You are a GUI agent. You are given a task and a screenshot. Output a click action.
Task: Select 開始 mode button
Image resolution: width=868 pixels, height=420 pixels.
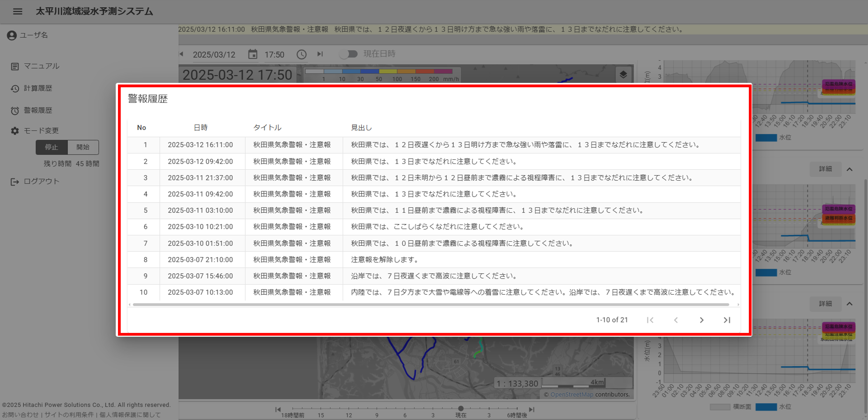(x=83, y=147)
